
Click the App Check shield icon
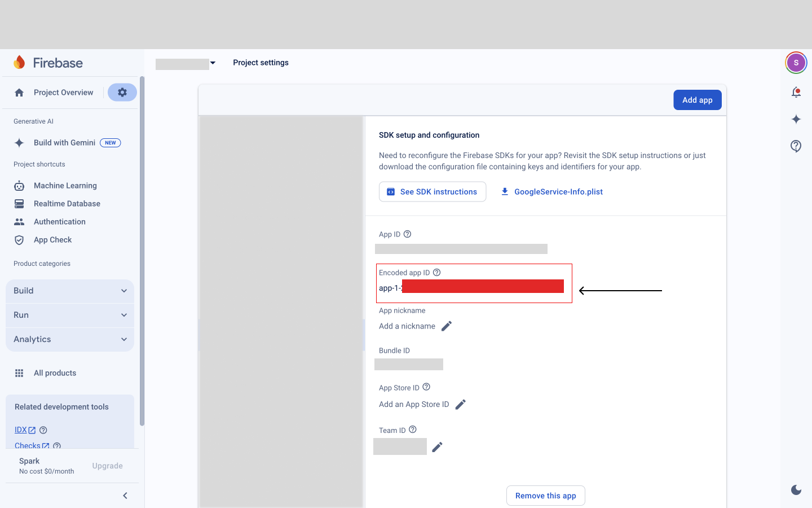point(19,240)
